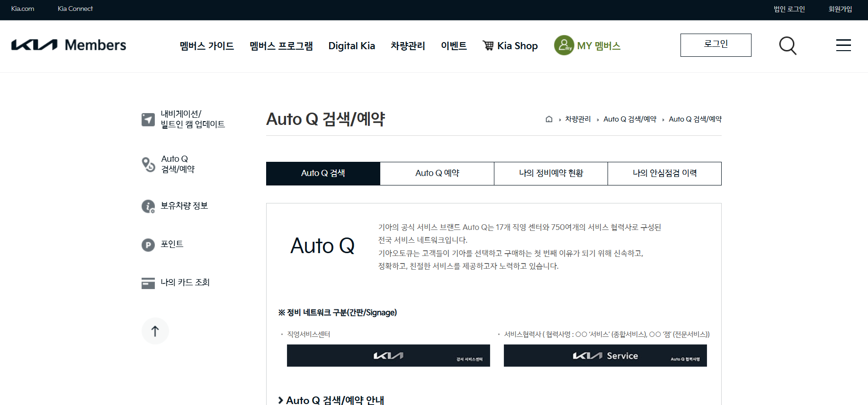Open 멤버스 프로그램 menu
Viewport: 868px width, 405px height.
click(281, 46)
